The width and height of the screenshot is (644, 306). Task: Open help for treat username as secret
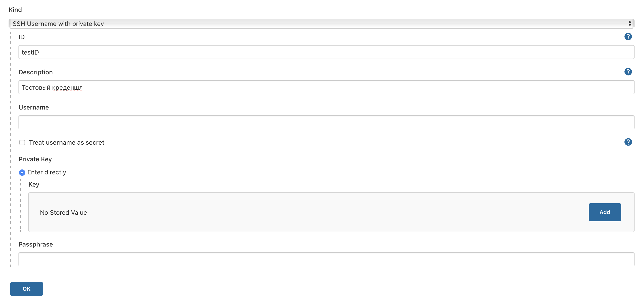coord(628,142)
